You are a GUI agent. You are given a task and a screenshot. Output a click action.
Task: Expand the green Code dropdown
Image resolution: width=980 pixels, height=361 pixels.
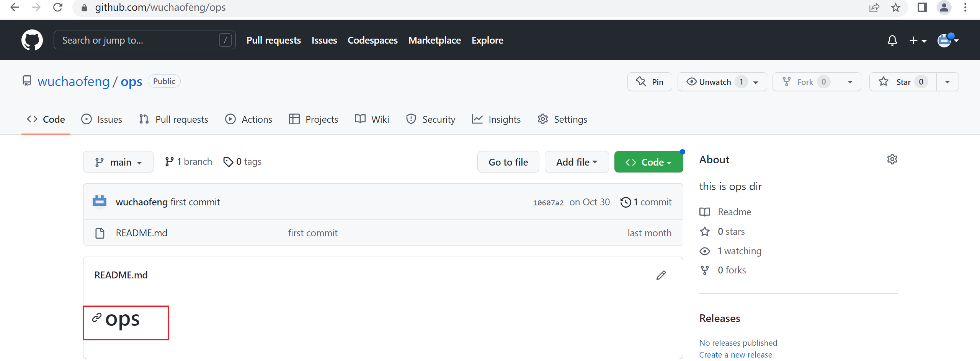[648, 162]
